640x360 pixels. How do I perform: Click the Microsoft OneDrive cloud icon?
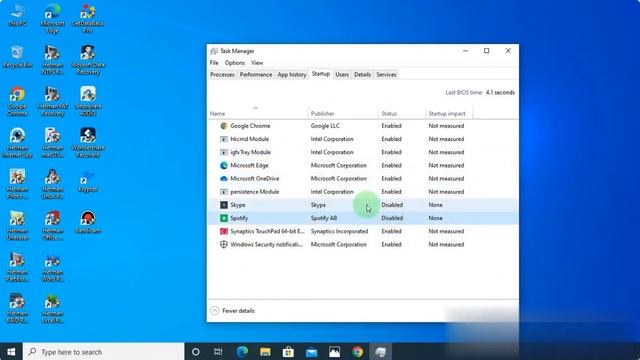pos(224,178)
